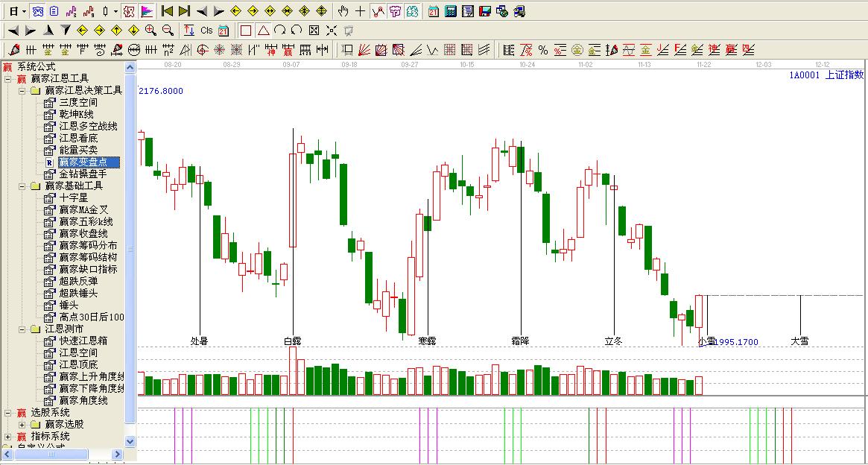Viewport: 868px width, 465px height.
Task: Click the Cls clear button in toolbar
Action: [206, 31]
